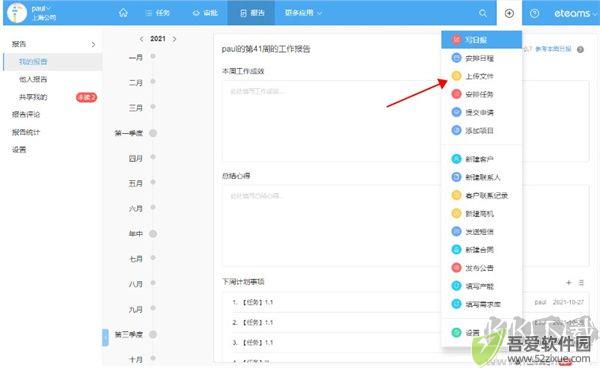Viewport: 600px width, 368px height.
Task: Select 上传文件 from the quick-create menu
Action: point(481,76)
